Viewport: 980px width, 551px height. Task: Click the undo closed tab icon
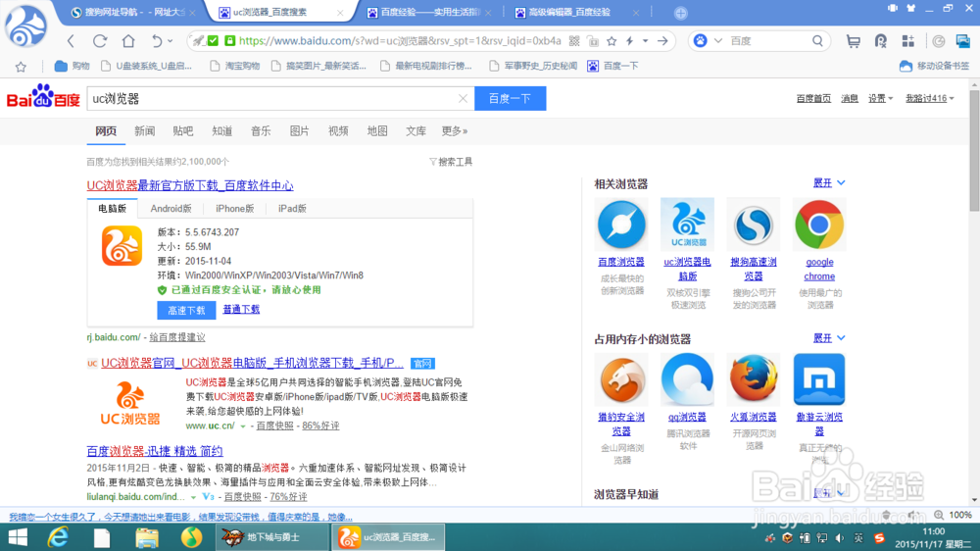click(x=156, y=41)
